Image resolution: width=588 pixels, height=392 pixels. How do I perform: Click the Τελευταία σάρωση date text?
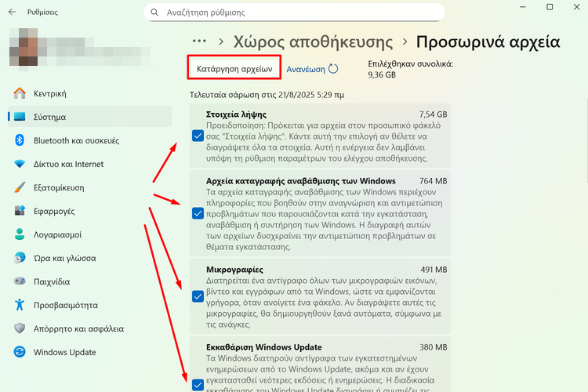267,95
